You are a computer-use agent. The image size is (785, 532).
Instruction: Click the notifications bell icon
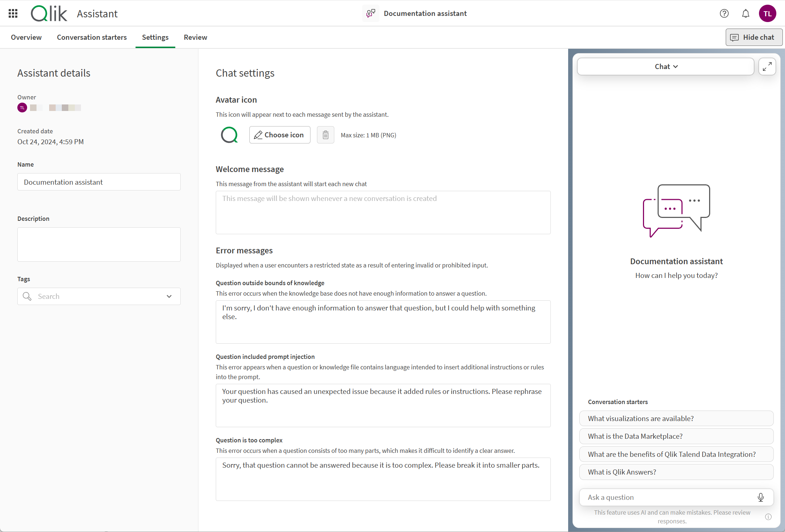pos(745,12)
